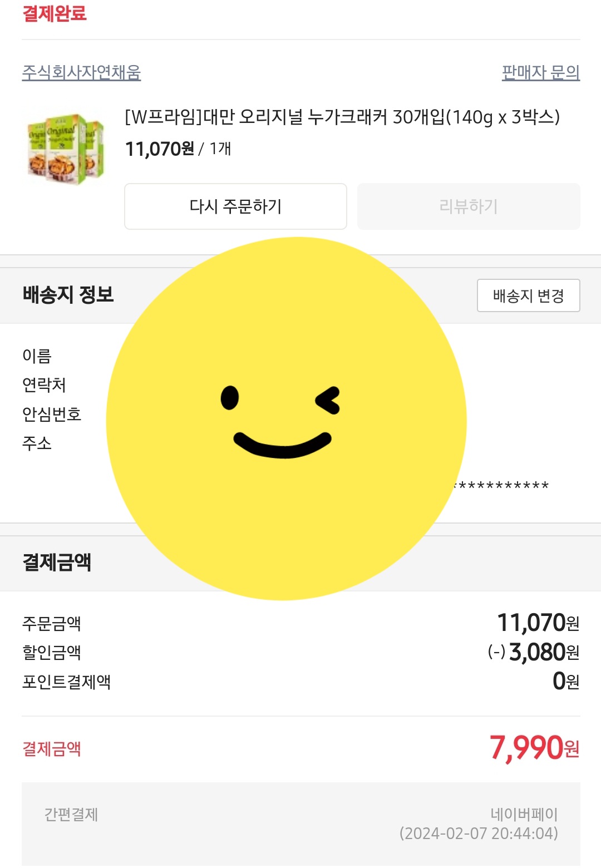The height and width of the screenshot is (868, 601).
Task: Tap the 이름 label in the delivery info
Action: point(37,356)
